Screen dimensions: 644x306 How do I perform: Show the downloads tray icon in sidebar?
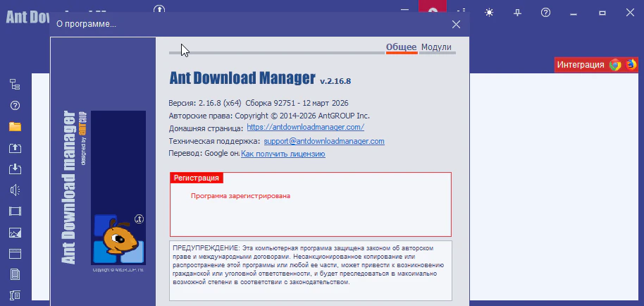click(15, 169)
